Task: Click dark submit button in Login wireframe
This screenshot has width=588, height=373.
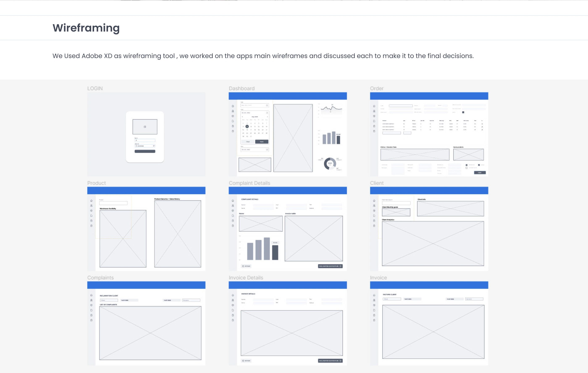Action: 145,151
